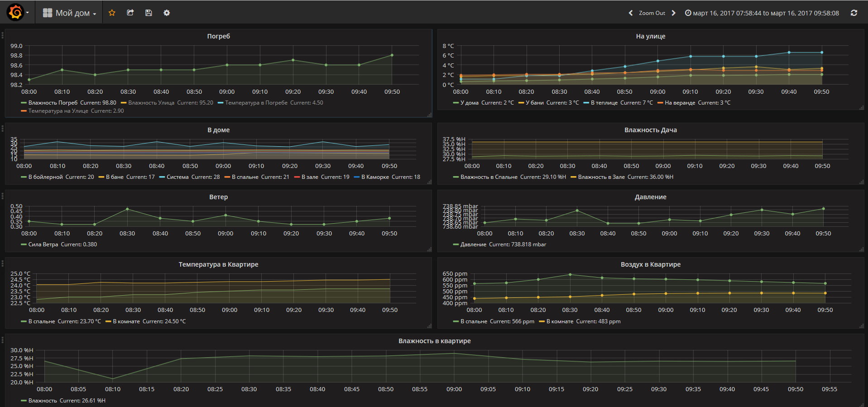868x407 pixels.
Task: Open the Grafana logo main menu
Action: [x=15, y=12]
